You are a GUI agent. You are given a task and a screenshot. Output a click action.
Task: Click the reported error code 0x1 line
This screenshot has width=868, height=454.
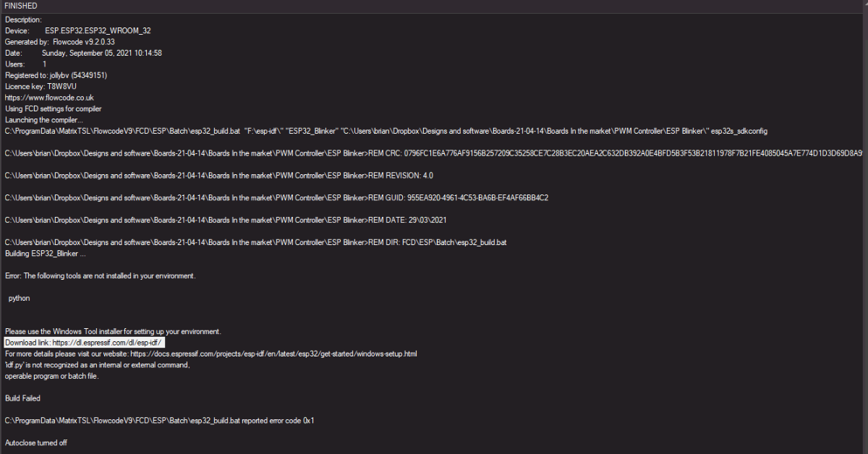coord(159,420)
